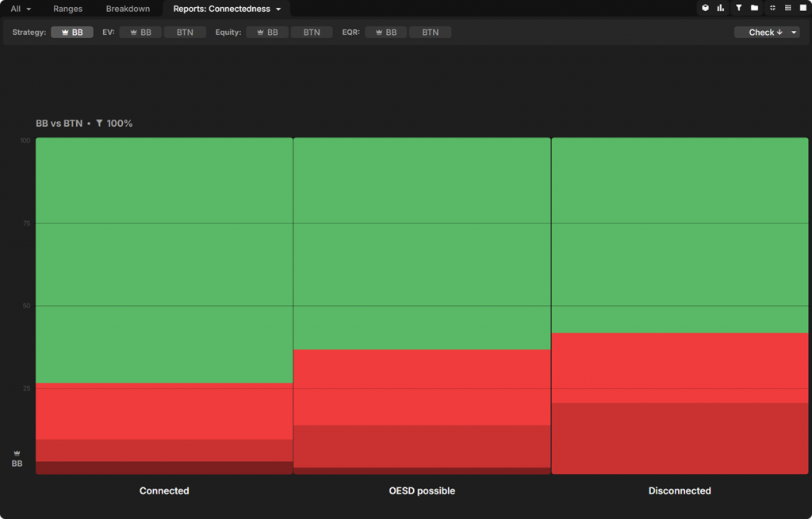Select the green segment of Connected bar
This screenshot has height=519, width=812.
[x=164, y=260]
